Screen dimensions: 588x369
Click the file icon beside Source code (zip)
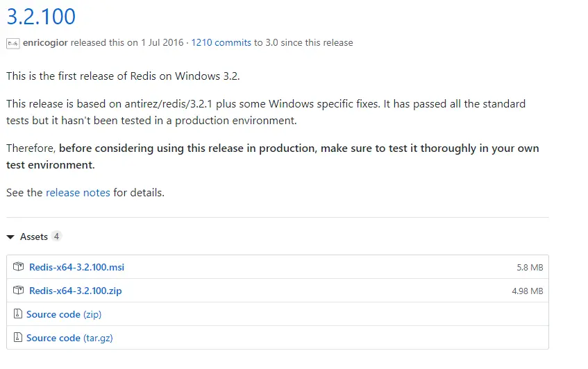coord(17,314)
